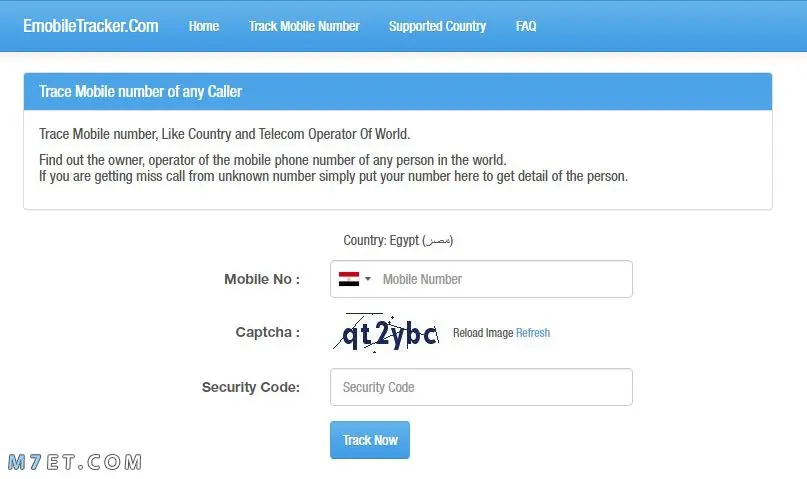Viewport: 807px width, 479px height.
Task: Expand the country code dropdown arrow
Action: [x=367, y=279]
